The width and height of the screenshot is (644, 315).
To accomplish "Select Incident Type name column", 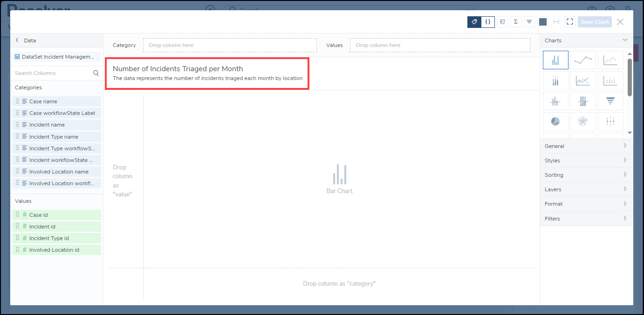I will pos(57,137).
